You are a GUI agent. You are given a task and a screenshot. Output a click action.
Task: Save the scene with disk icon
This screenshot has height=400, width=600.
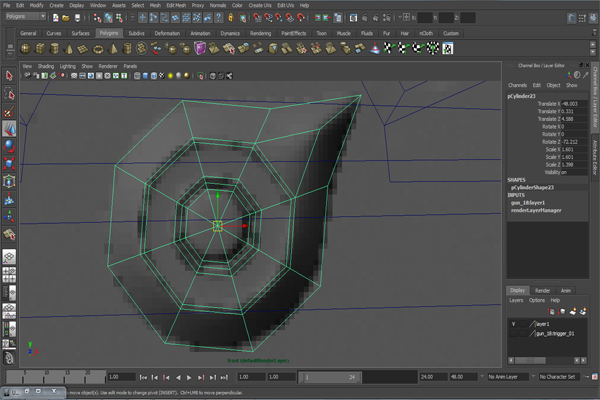click(77, 18)
